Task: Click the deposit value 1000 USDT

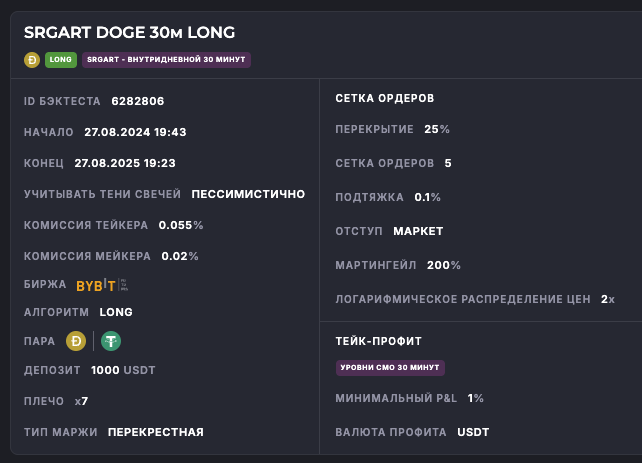Action: click(123, 370)
